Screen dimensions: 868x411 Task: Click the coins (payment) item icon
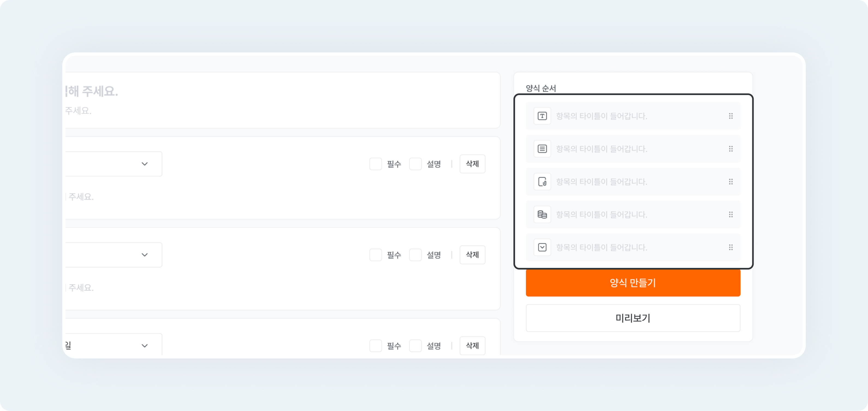click(x=543, y=214)
